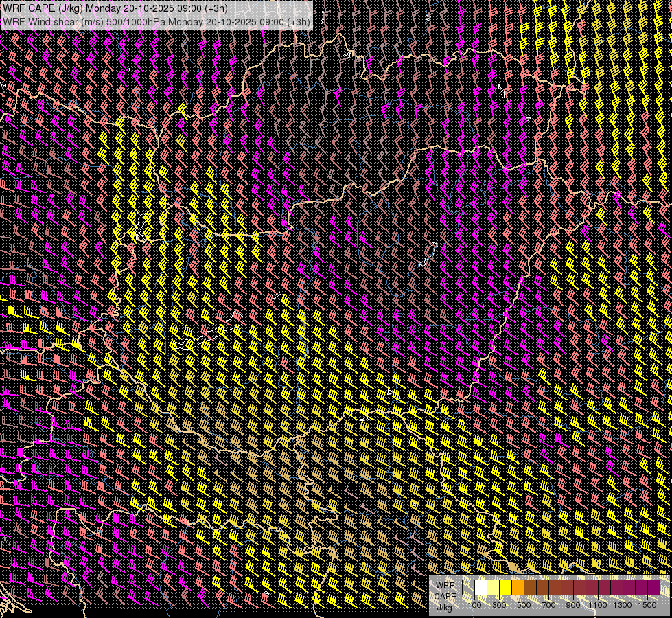Viewport: 672px width, 618px height.
Task: Click the 700 legend tick label
Action: pos(548,605)
